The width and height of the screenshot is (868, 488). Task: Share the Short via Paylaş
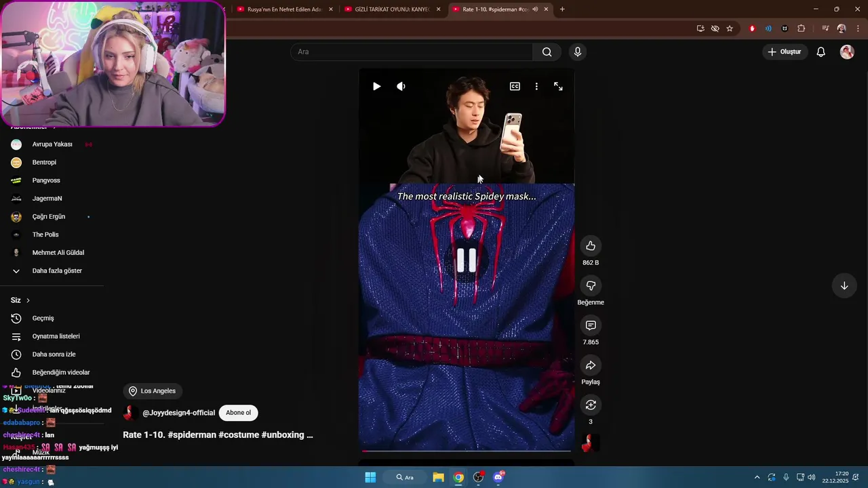(591, 365)
